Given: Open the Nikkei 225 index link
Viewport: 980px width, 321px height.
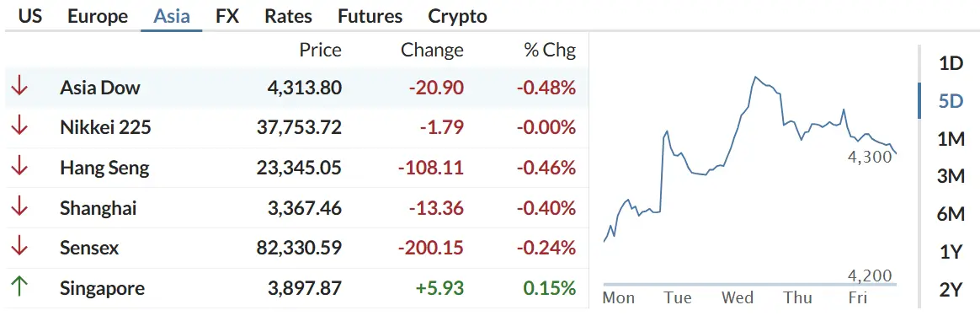Looking at the screenshot, I should (x=105, y=128).
